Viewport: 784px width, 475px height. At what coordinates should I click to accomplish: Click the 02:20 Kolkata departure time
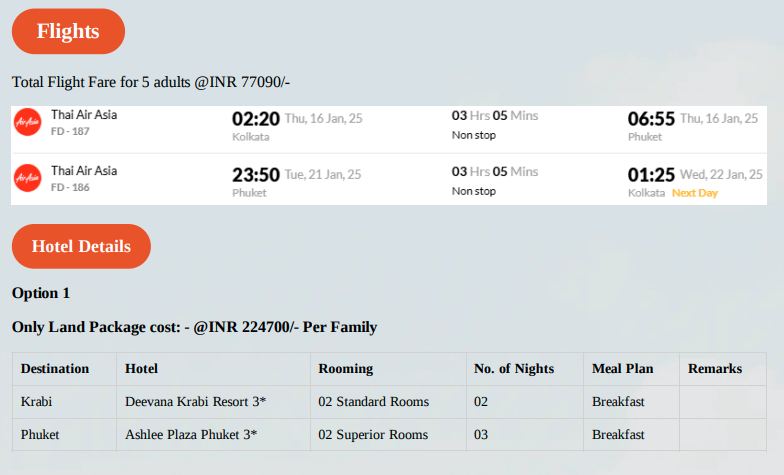[256, 119]
